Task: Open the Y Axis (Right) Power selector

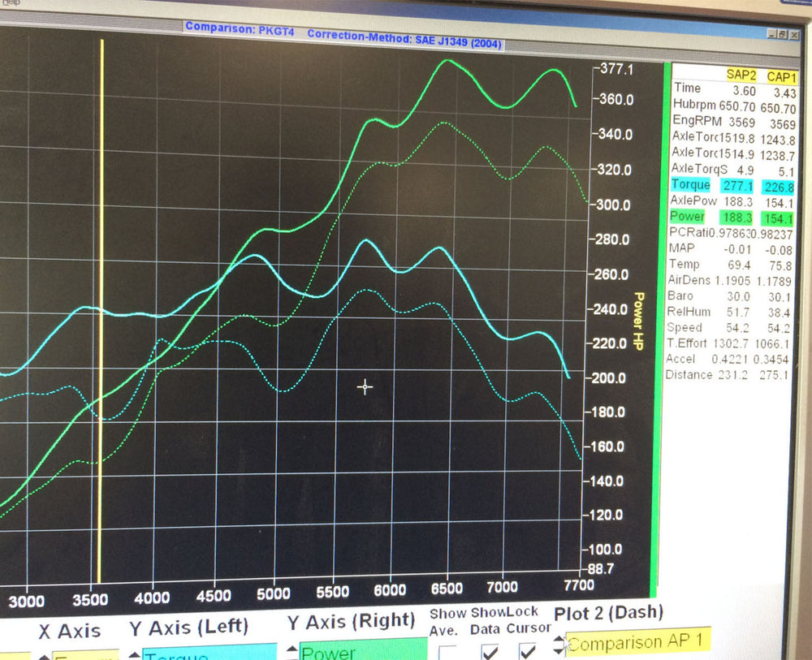Action: pos(363,652)
